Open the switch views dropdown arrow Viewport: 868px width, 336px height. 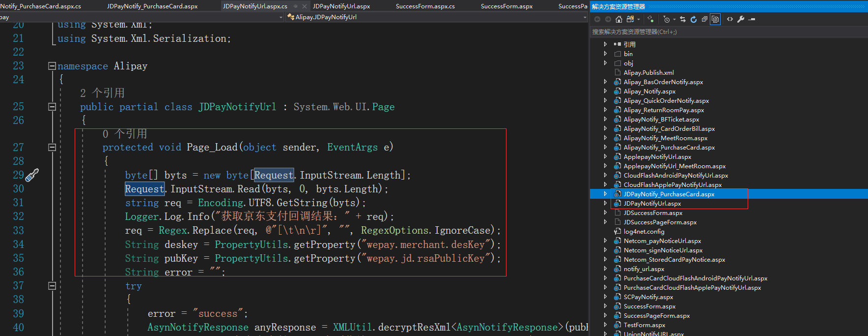click(x=639, y=19)
